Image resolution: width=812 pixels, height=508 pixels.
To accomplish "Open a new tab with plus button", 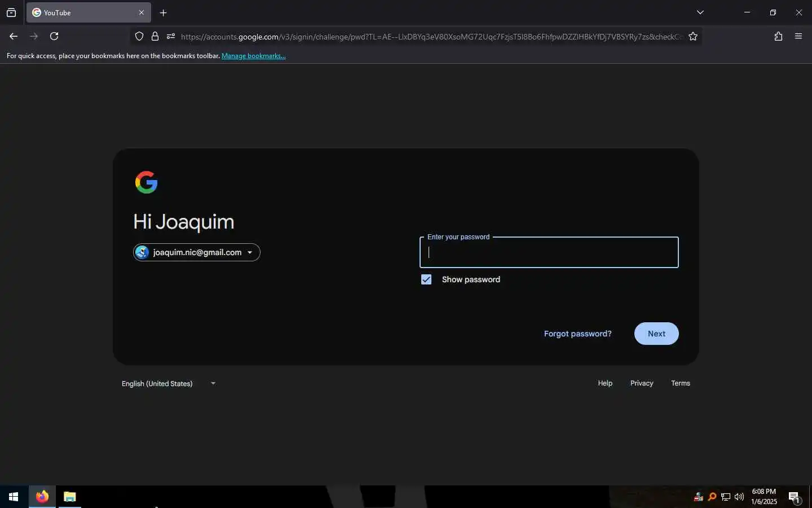I will [163, 12].
